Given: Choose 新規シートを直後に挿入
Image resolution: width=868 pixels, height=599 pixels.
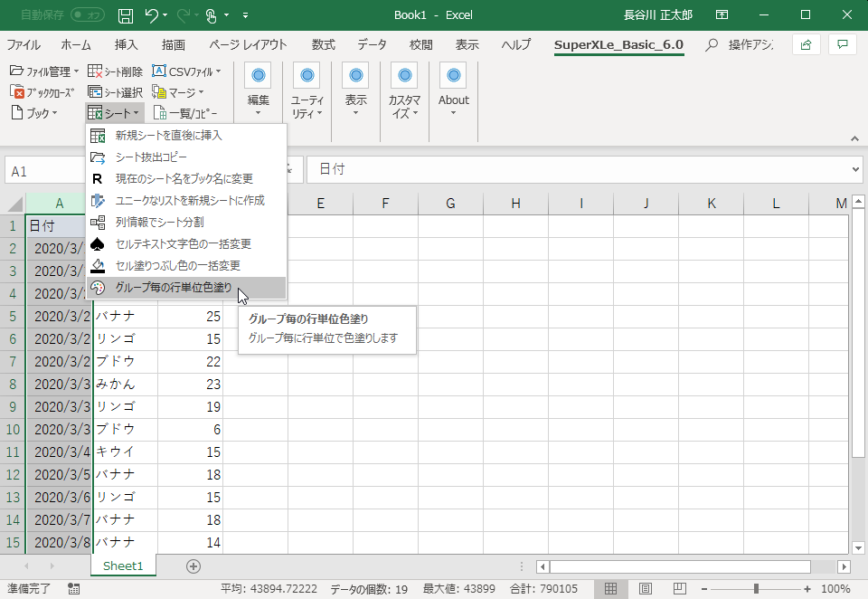Looking at the screenshot, I should [186, 135].
